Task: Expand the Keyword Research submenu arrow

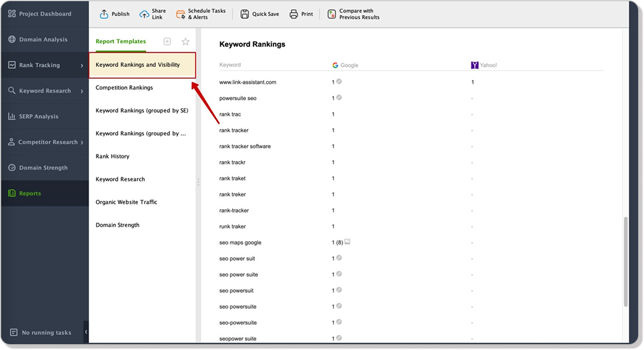Action: click(82, 91)
